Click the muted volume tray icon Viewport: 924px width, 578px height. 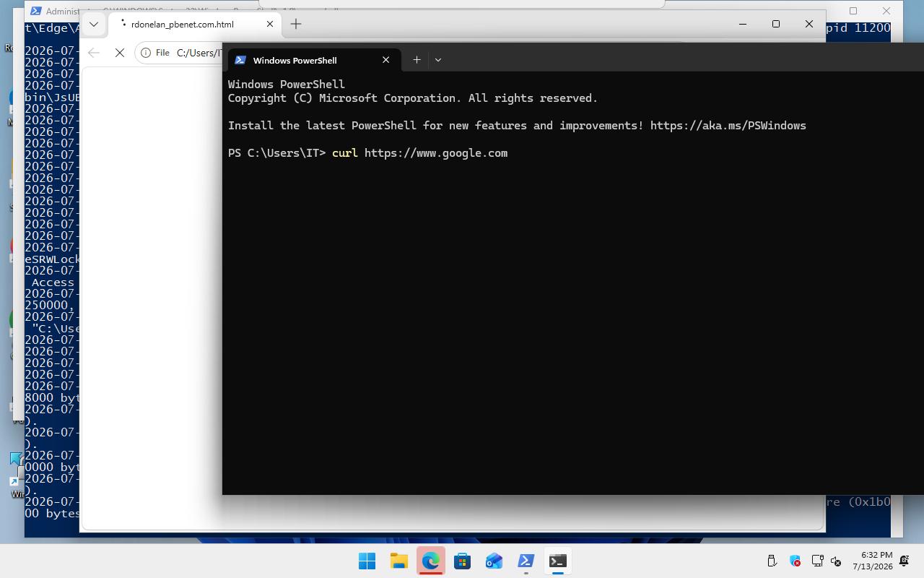[836, 561]
